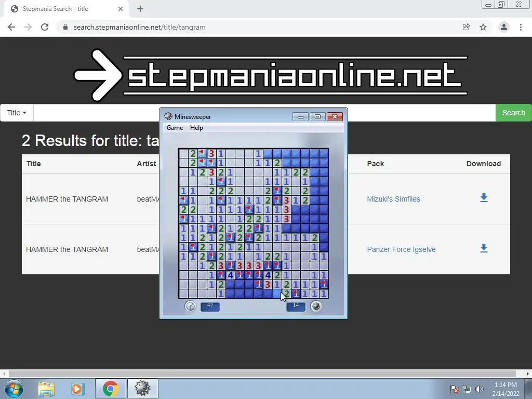Click the Pack column header
The width and height of the screenshot is (532, 399).
[375, 164]
